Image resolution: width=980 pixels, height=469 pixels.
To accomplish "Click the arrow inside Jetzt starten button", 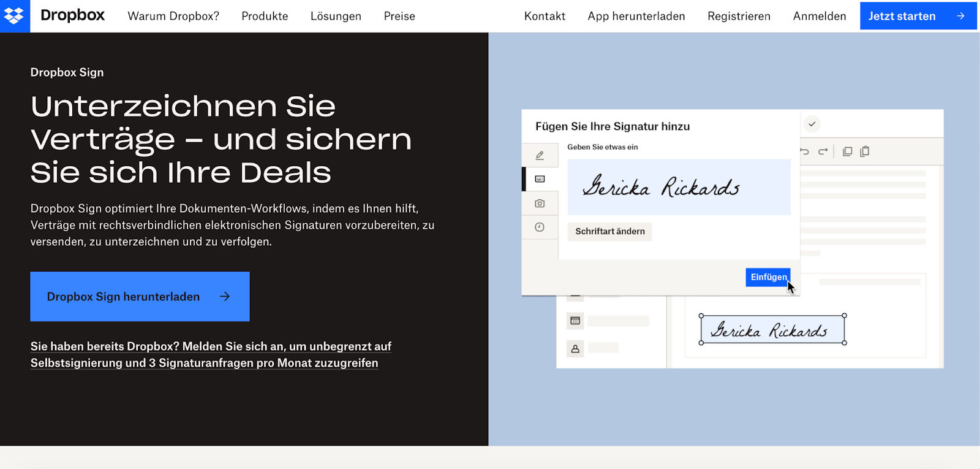I will click(x=960, y=16).
